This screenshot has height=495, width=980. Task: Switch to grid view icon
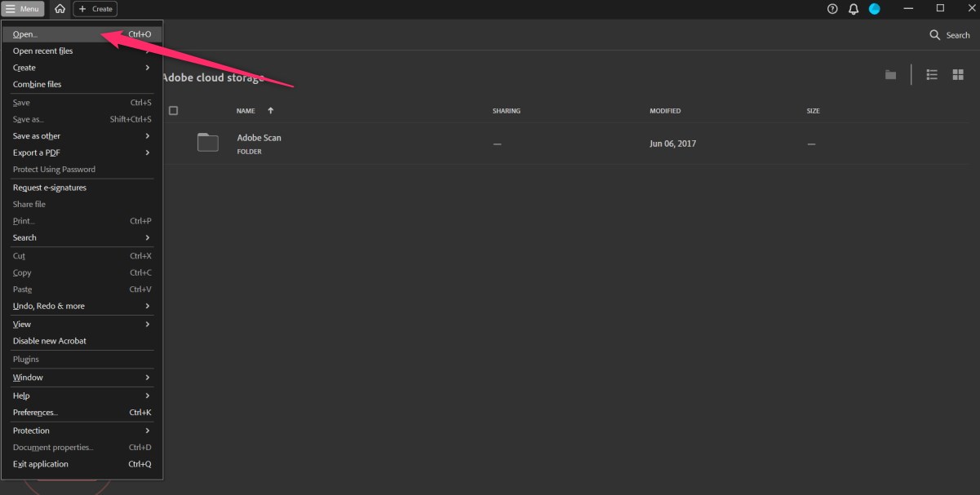[957, 75]
